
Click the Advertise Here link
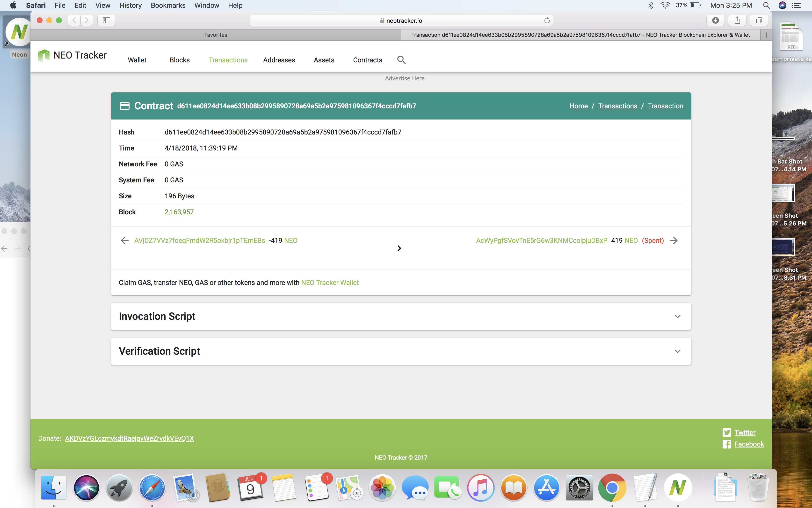(405, 78)
